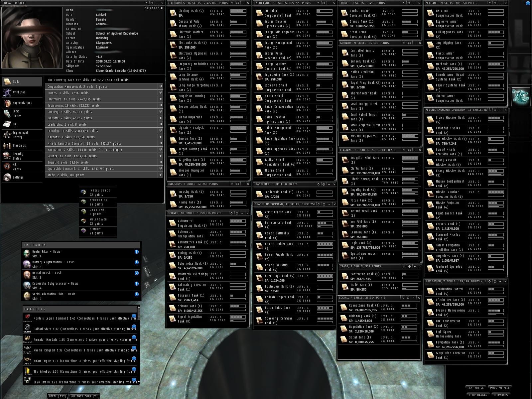Show info for Khanid Kingdom faction

coord(134,348)
